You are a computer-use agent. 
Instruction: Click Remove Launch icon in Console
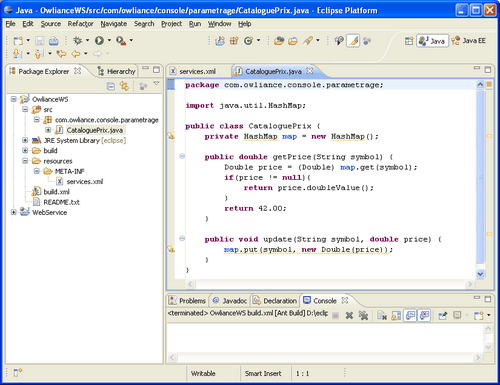[349, 315]
